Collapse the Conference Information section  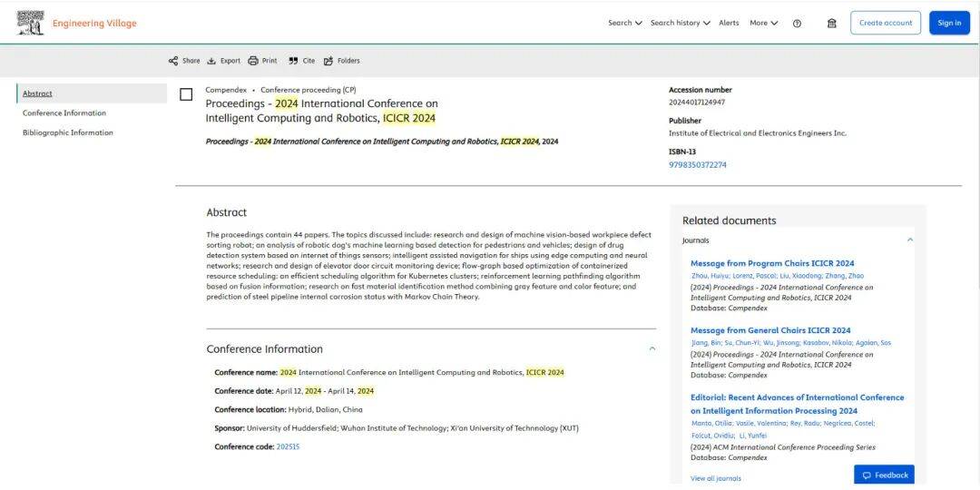(652, 348)
